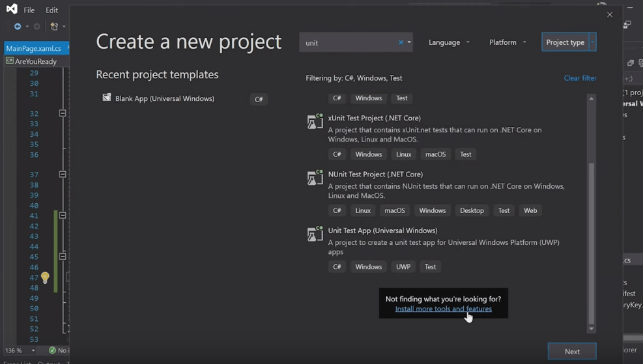This screenshot has width=643, height=364.
Task: Open the Project type filter dropdown
Action: coord(569,42)
